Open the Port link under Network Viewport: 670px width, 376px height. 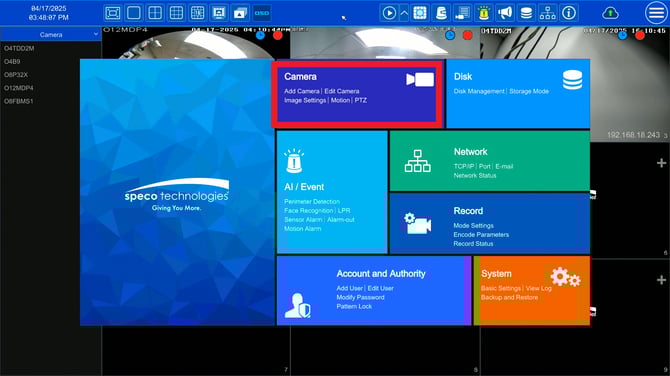click(x=485, y=166)
